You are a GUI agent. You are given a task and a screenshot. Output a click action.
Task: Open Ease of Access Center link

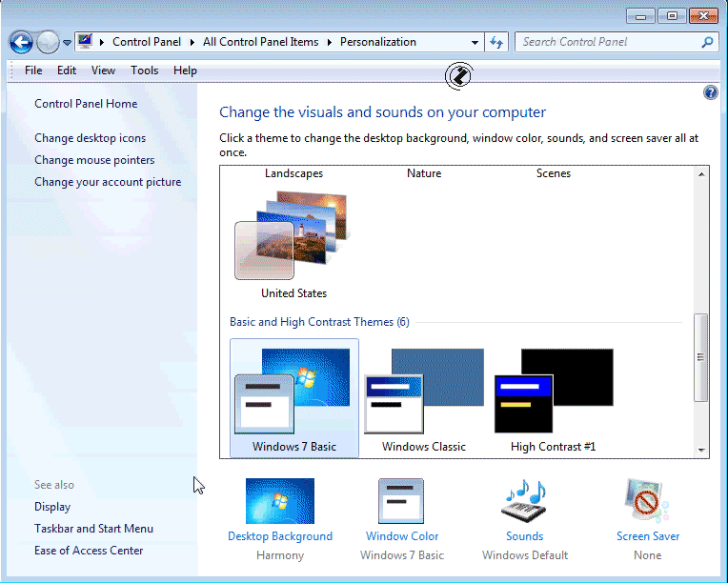89,551
